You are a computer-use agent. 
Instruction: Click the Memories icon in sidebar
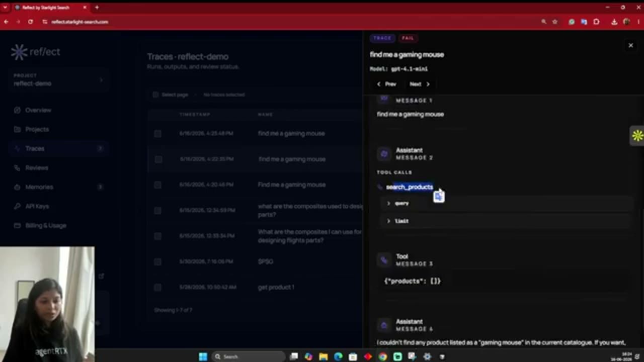pyautogui.click(x=18, y=187)
